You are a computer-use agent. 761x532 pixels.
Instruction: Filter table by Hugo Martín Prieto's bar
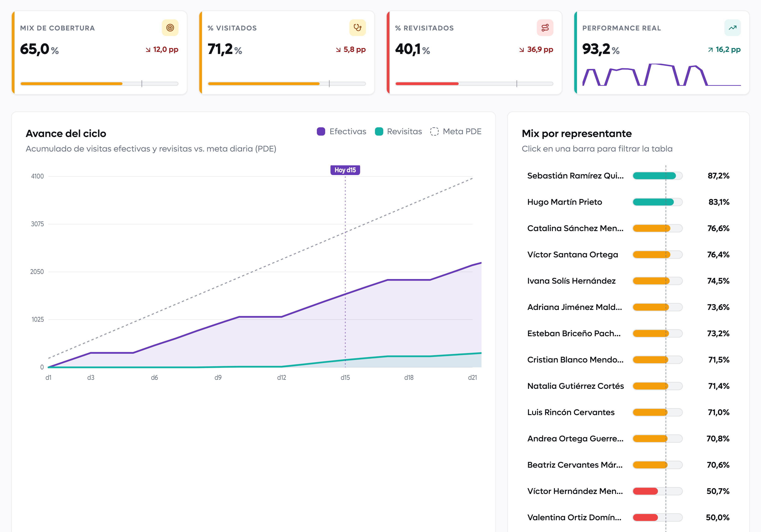tap(657, 202)
